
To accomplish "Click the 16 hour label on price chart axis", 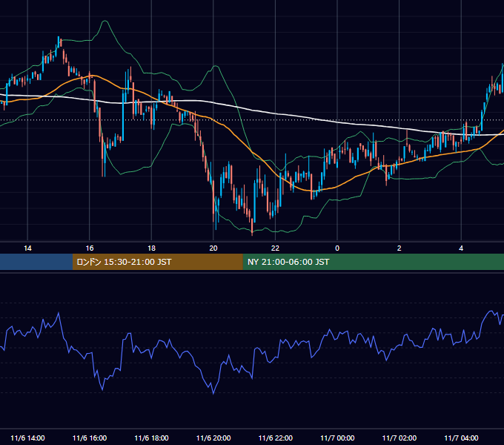I will coord(90,248).
